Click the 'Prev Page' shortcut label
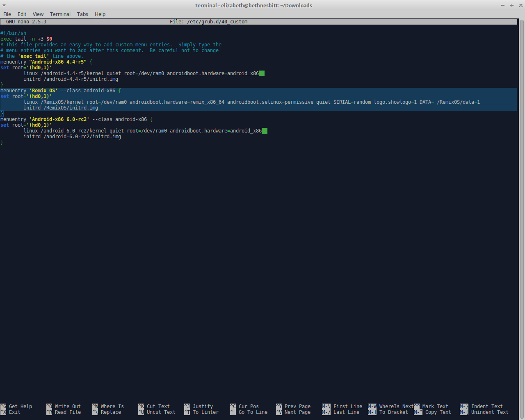This screenshot has height=420, width=525. coord(297,406)
